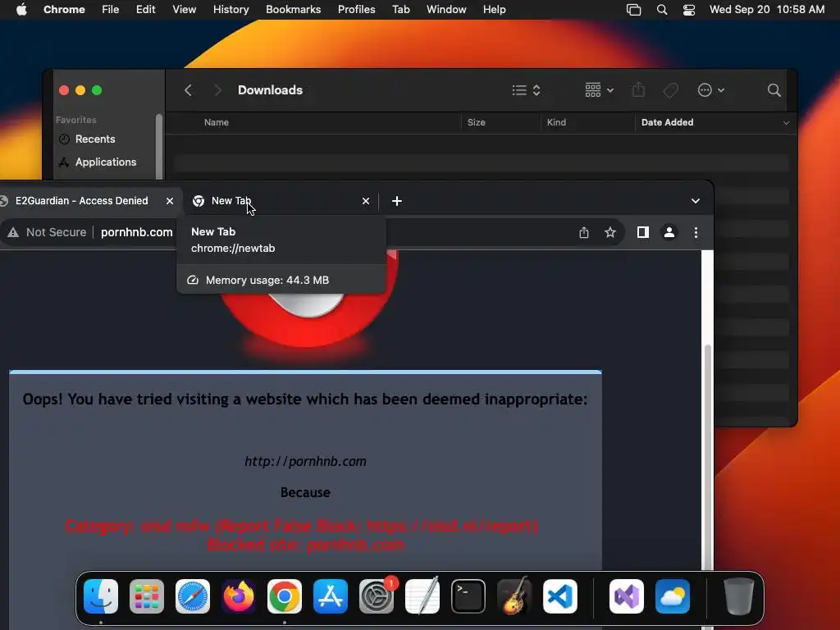Open GarageBand from the Dock
This screenshot has width=840, height=630.
tap(514, 596)
